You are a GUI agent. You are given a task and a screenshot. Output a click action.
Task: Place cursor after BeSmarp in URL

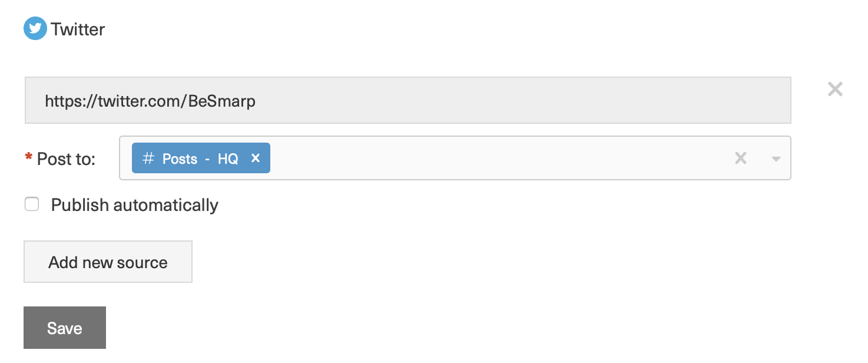click(x=257, y=101)
